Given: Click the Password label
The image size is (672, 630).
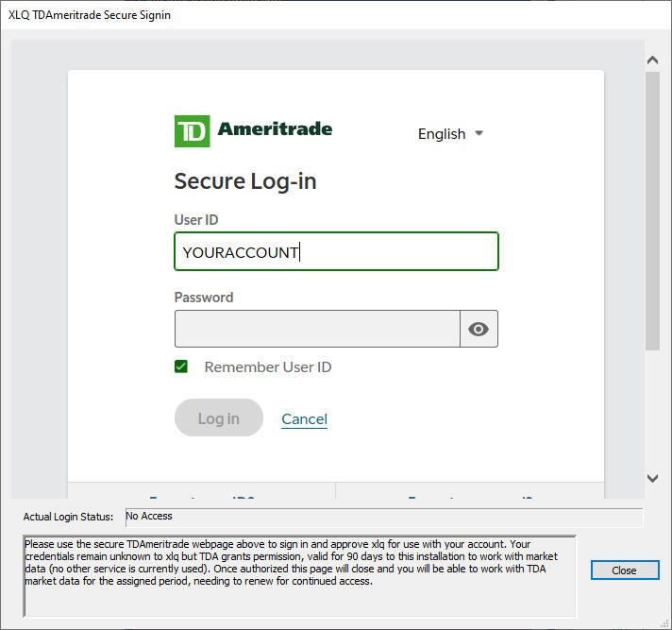Looking at the screenshot, I should [204, 298].
